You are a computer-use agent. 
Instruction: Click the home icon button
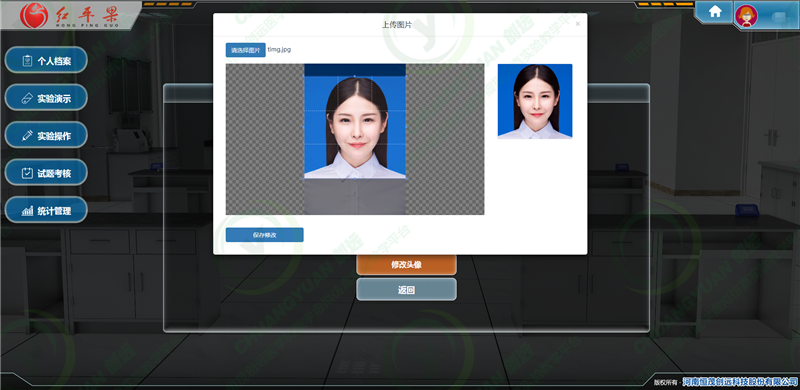click(x=715, y=12)
